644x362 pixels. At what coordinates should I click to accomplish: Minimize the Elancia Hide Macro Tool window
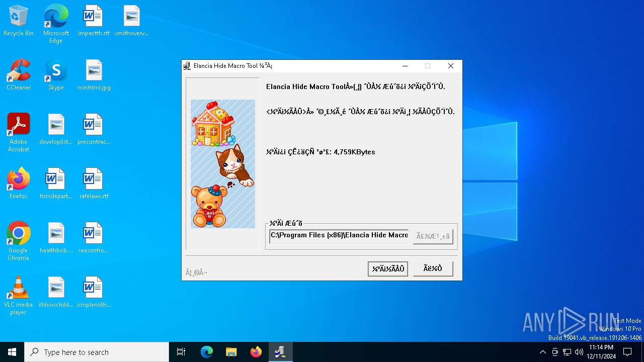click(x=405, y=66)
